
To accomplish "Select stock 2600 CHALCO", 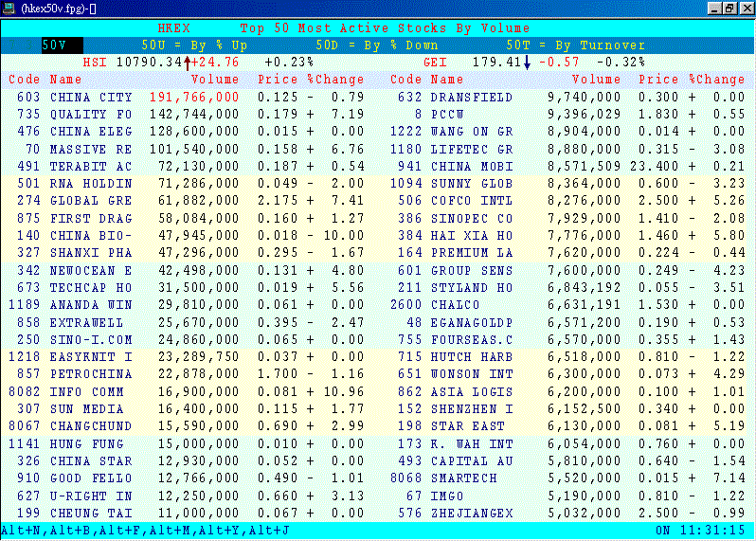I will (567, 305).
